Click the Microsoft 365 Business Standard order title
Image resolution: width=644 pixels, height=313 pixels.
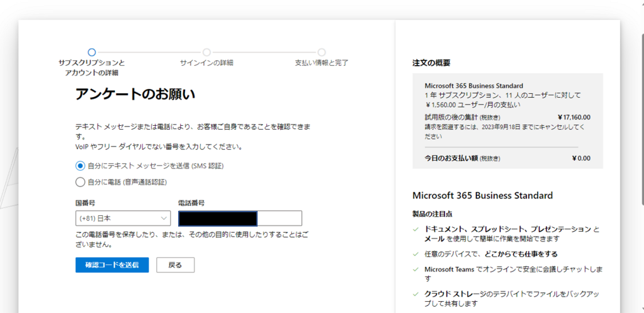tap(474, 86)
